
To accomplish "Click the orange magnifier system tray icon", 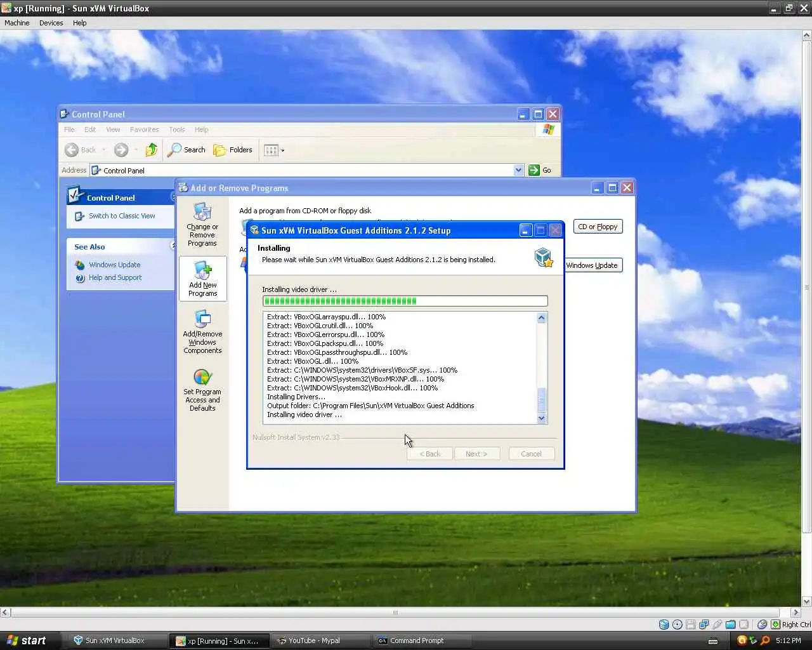I will pos(764,640).
